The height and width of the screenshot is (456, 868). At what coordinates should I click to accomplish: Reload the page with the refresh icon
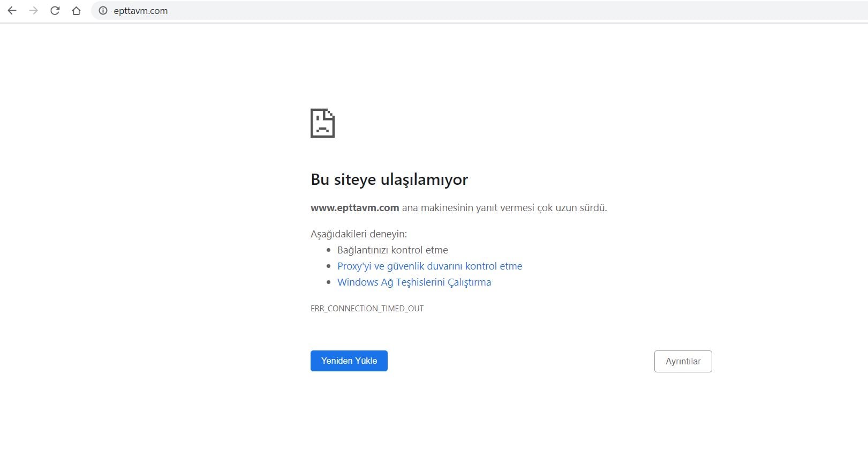coord(55,11)
